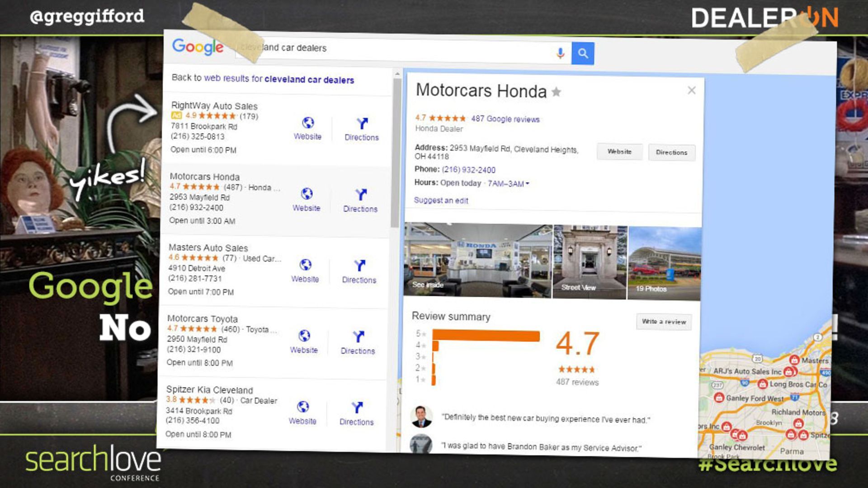Viewport: 868px width, 488px height.
Task: Click the Write a review button
Action: coord(664,322)
